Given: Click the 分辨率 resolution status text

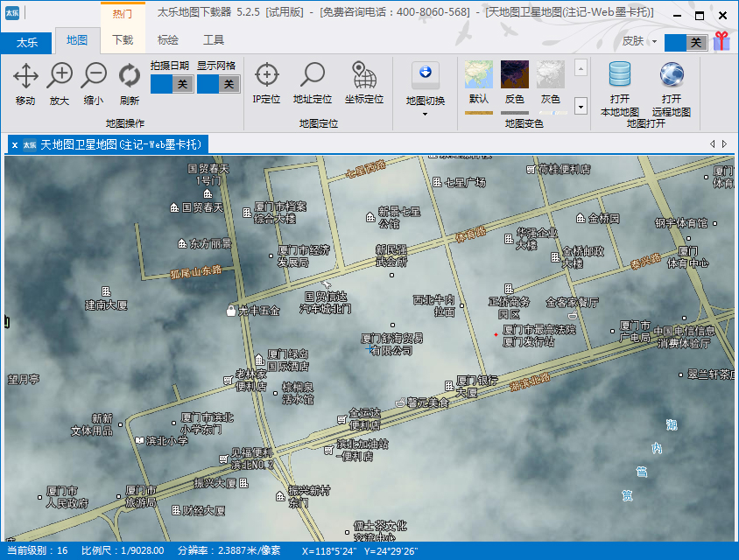Looking at the screenshot, I should [x=229, y=550].
